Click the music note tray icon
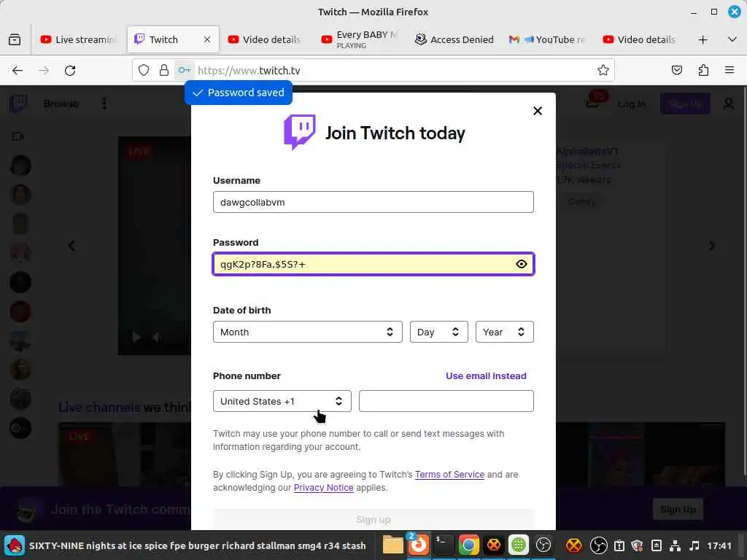 (x=694, y=545)
